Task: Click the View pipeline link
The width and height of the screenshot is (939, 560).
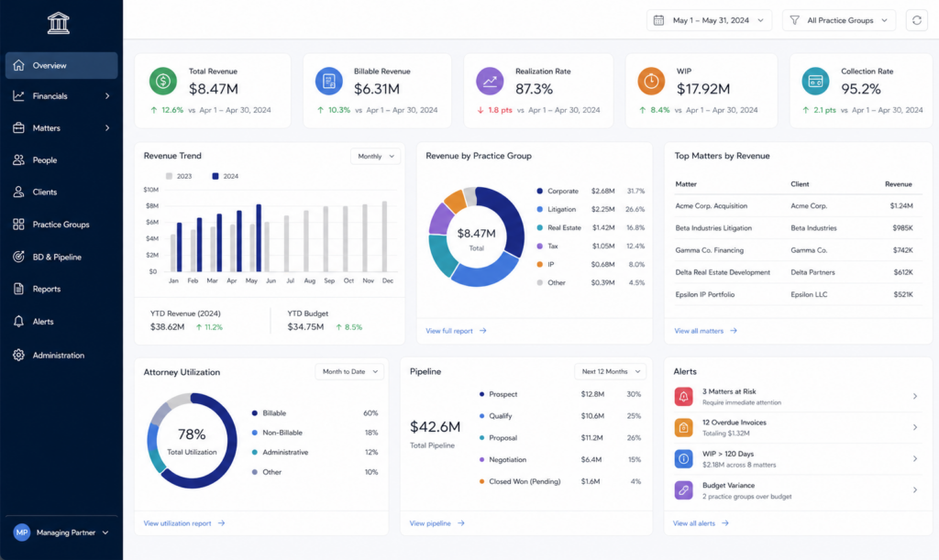Action: [436, 523]
